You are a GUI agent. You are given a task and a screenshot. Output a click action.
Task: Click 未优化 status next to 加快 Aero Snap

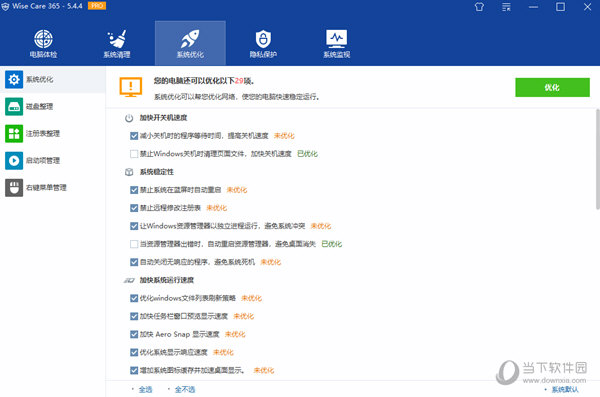coord(235,334)
